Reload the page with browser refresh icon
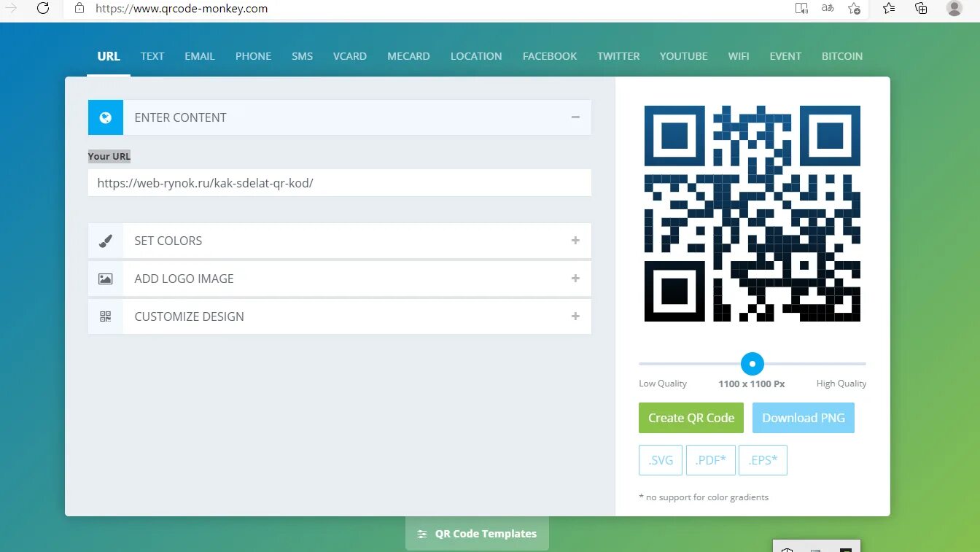 43,8
